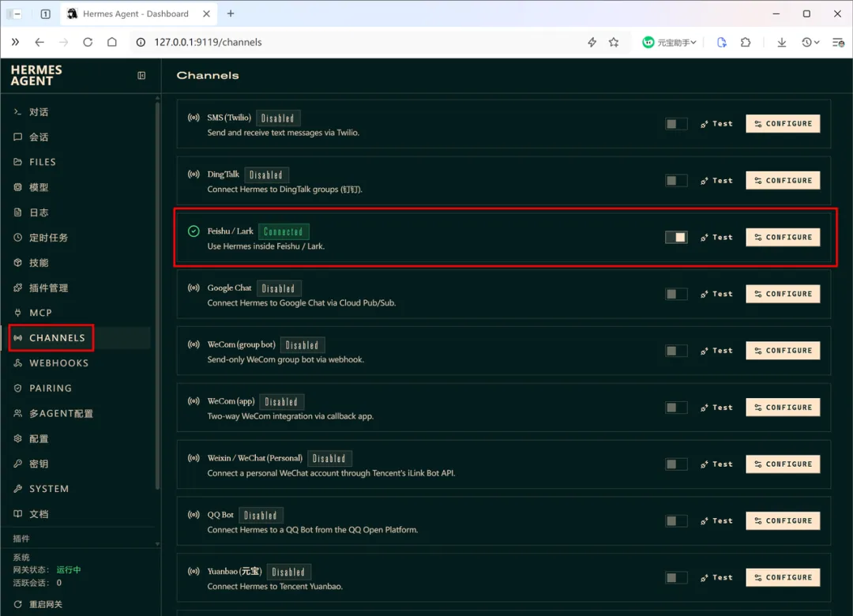Test the Google Chat channel
The image size is (853, 616).
click(x=716, y=295)
